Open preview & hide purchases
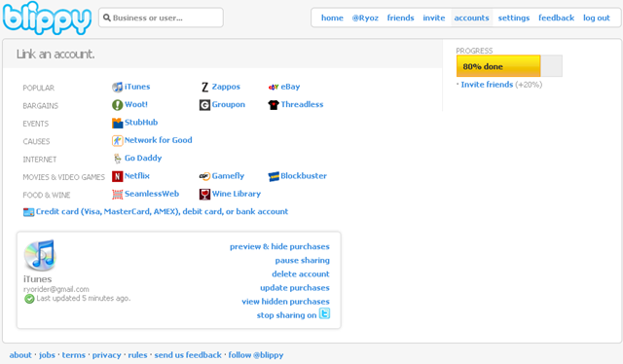This screenshot has width=623, height=364. click(x=279, y=247)
